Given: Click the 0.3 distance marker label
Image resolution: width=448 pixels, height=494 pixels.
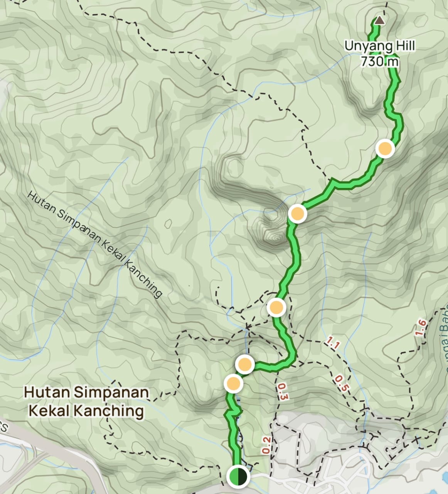Looking at the screenshot, I should coord(282,391).
